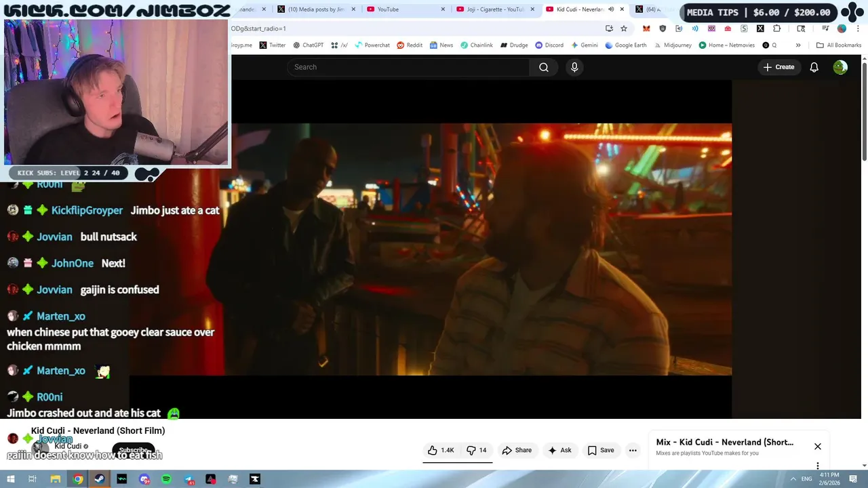Open the Twitter bookmark
868x488 pixels.
pyautogui.click(x=273, y=45)
